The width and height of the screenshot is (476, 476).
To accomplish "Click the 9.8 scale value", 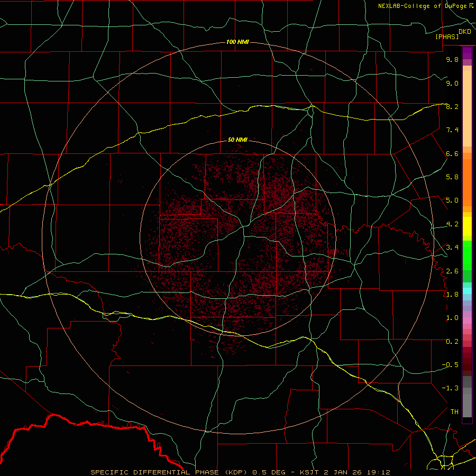I will [452, 59].
